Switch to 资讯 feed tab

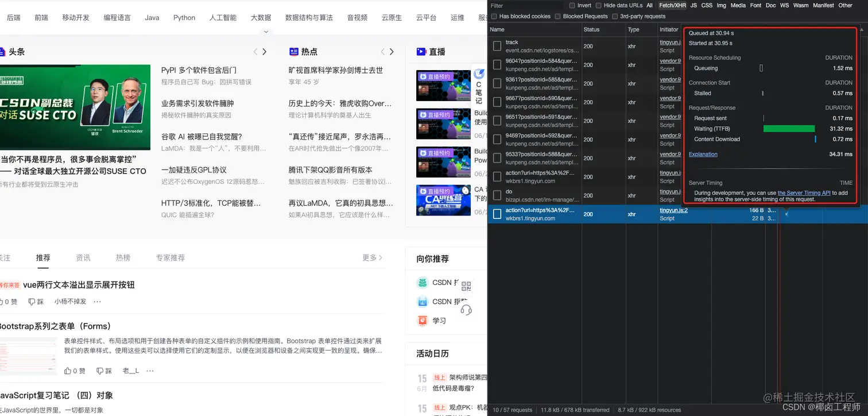coord(83,258)
